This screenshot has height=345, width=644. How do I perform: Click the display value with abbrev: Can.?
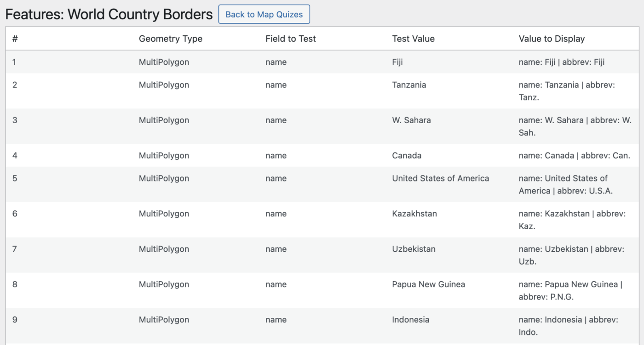pyautogui.click(x=574, y=156)
